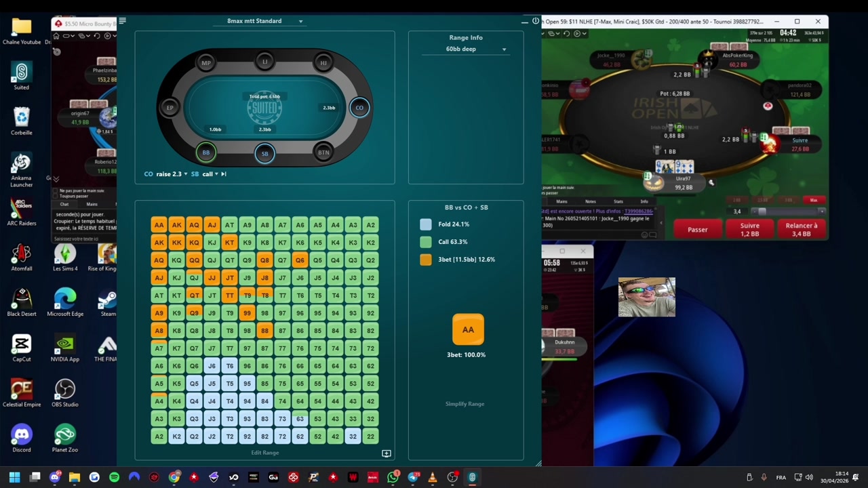This screenshot has height=488, width=868.
Task: Click the 99 pair cell in range grid
Action: pyautogui.click(x=247, y=313)
